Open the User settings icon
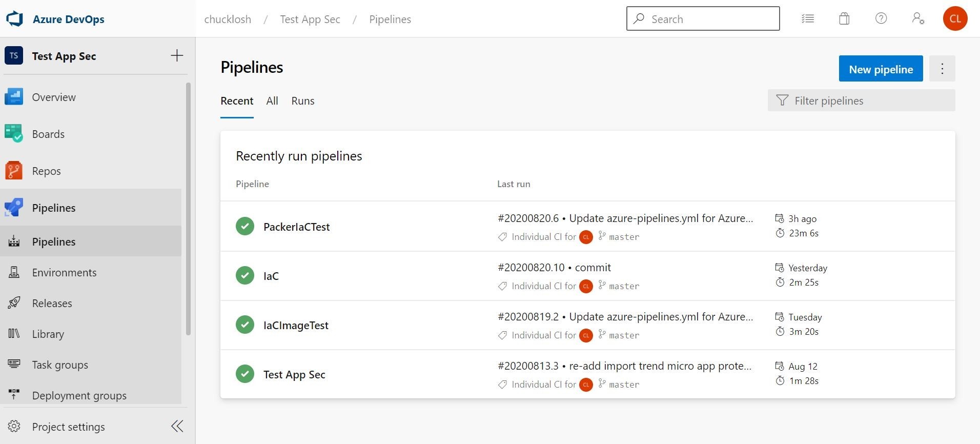 pos(918,19)
